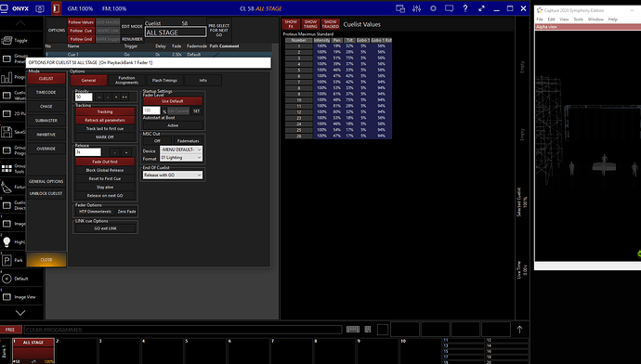Toggle Follow Values
Screen dimensions: 641x364
(x=81, y=22)
